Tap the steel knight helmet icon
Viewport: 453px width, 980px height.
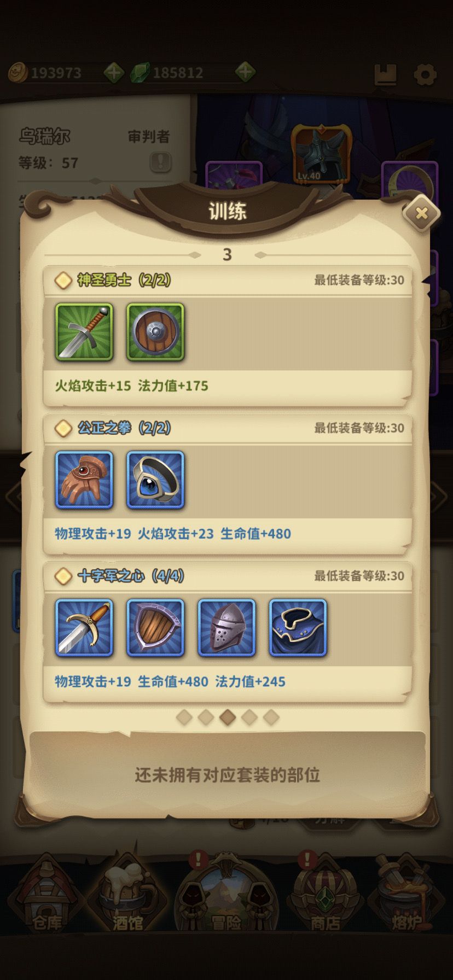[x=226, y=627]
